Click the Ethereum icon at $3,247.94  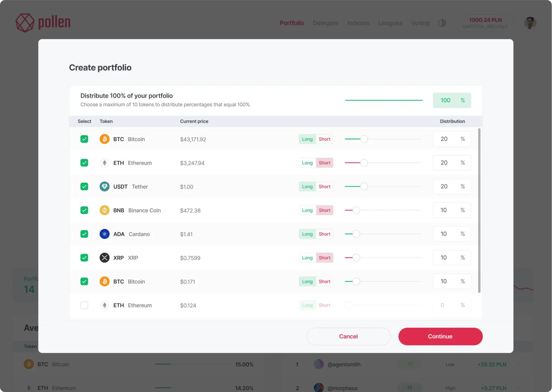point(105,163)
